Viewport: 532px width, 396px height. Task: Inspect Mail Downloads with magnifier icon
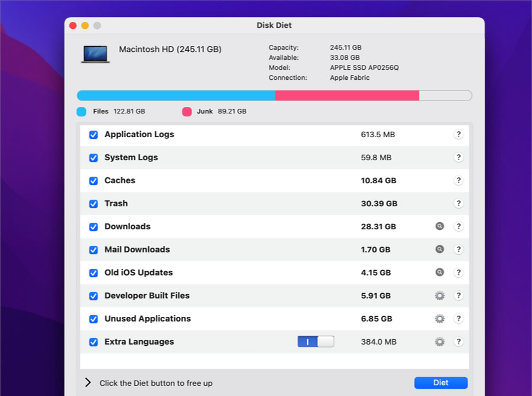(x=440, y=249)
